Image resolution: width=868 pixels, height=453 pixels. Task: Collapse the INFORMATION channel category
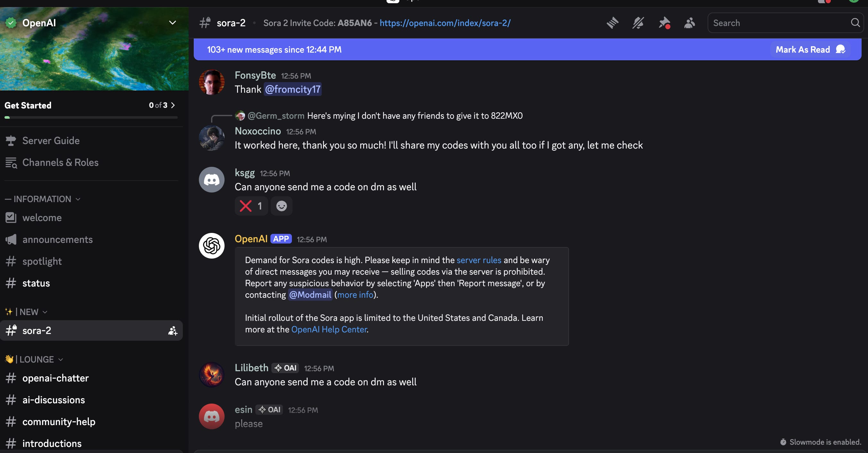pyautogui.click(x=42, y=199)
